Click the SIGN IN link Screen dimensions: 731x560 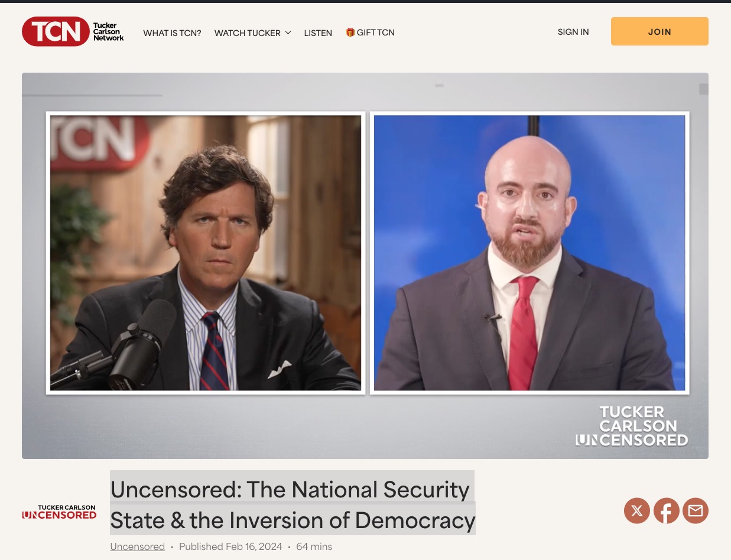[x=573, y=32]
